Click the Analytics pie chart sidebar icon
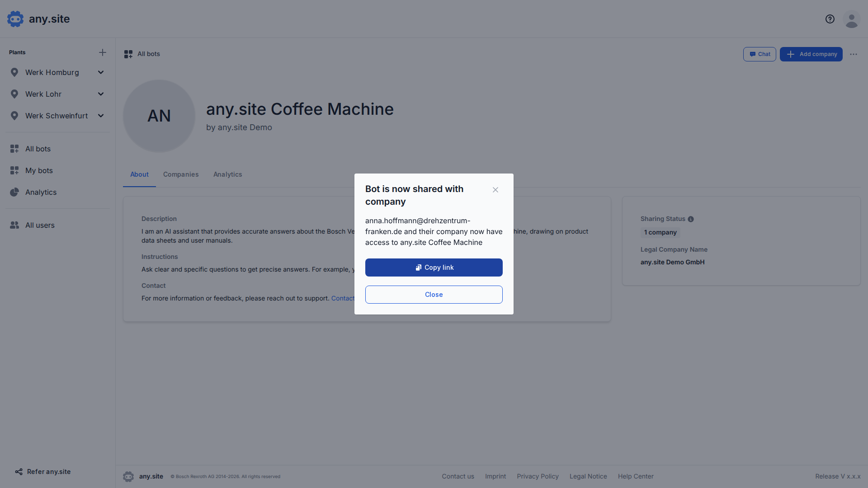Image resolution: width=868 pixels, height=488 pixels. (x=14, y=192)
